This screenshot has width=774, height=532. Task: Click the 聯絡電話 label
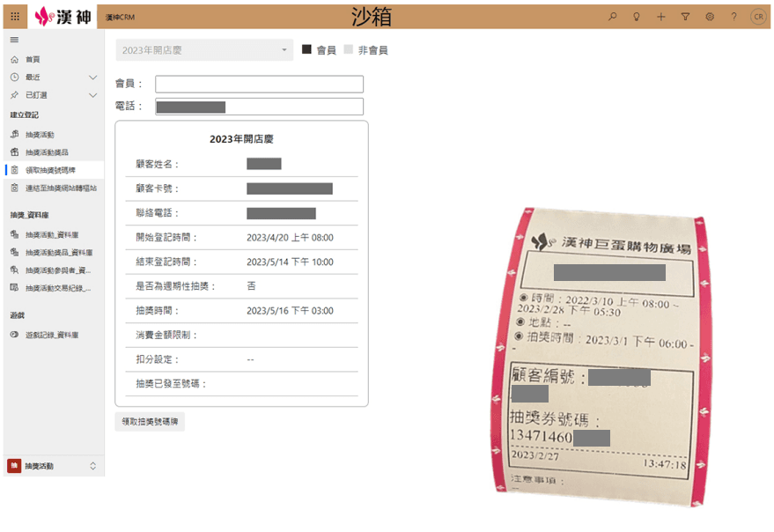[x=158, y=213]
